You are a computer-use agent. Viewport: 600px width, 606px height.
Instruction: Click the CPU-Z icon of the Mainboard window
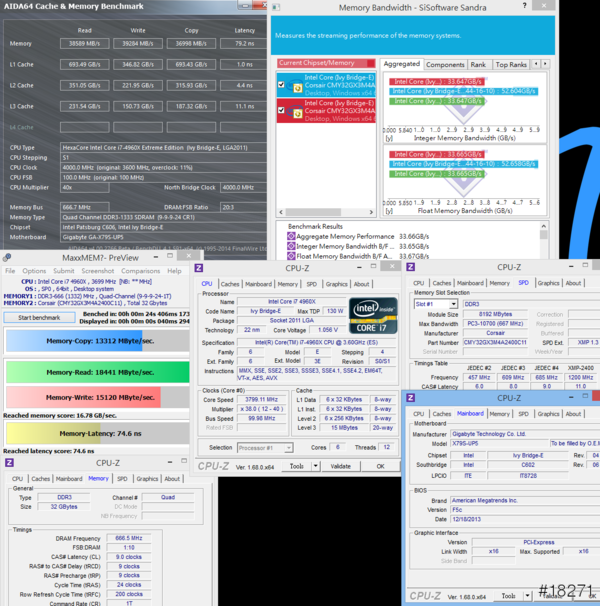[411, 398]
